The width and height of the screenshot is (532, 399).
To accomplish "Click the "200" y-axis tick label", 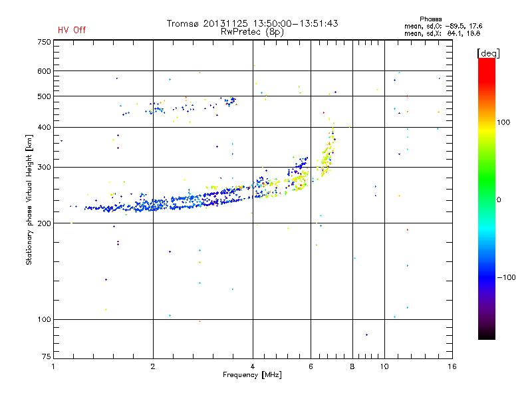I will click(x=44, y=223).
